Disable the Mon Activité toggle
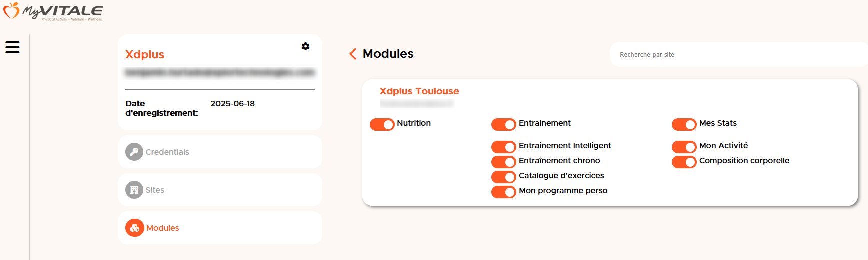 pos(684,147)
